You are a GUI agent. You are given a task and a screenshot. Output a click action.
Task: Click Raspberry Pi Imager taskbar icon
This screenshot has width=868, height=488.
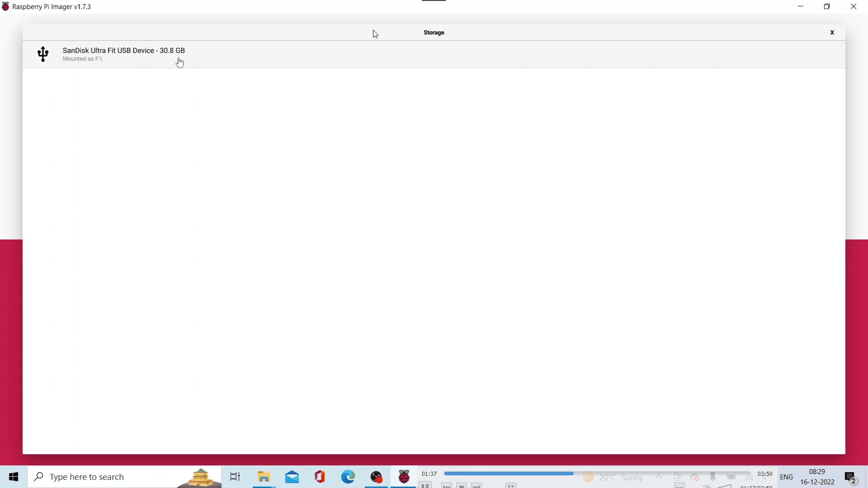[x=404, y=477]
